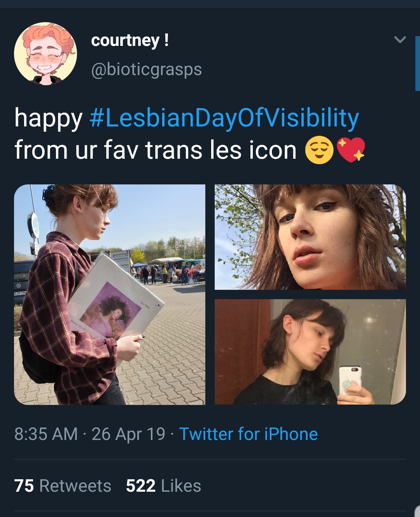Open the Twitter for iPhone source link
Image resolution: width=420 pixels, height=517 pixels.
(x=248, y=434)
